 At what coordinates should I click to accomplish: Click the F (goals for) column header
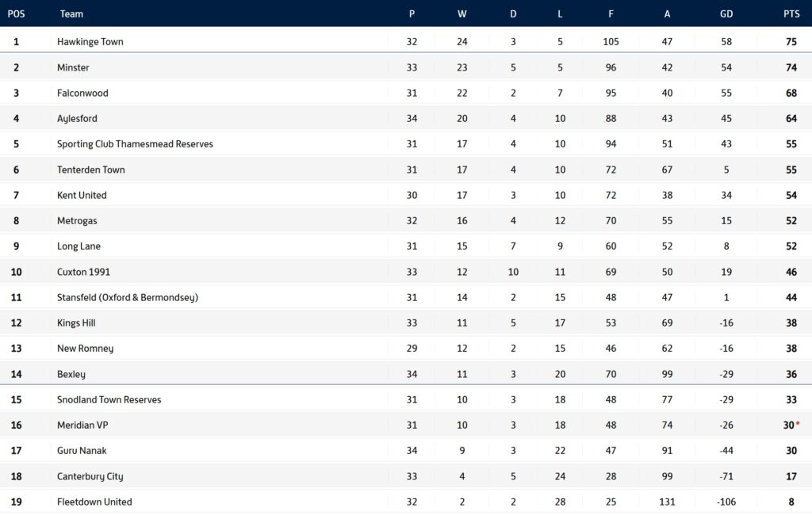coord(611,13)
